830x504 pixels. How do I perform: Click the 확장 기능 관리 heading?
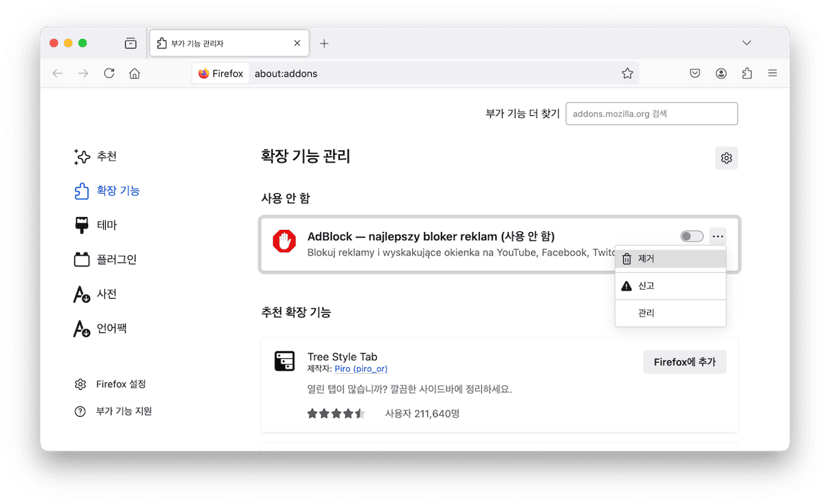[x=306, y=156]
